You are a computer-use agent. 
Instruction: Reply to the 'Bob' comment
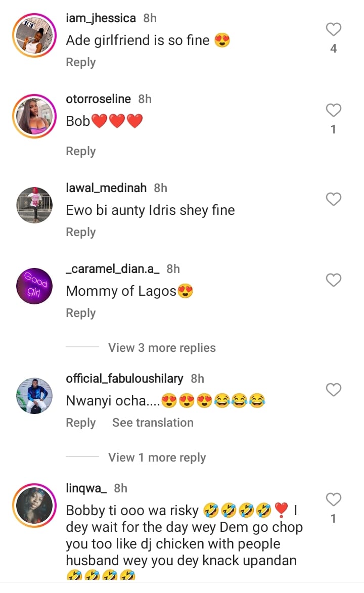point(81,151)
